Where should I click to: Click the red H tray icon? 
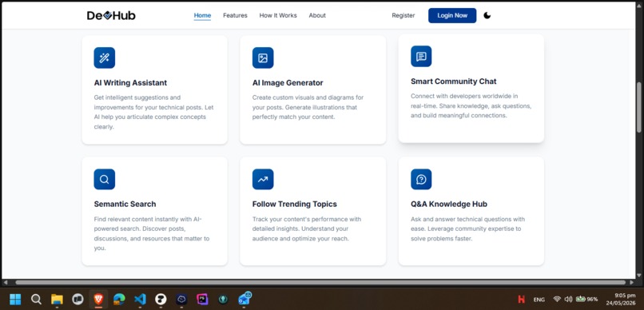click(521, 300)
